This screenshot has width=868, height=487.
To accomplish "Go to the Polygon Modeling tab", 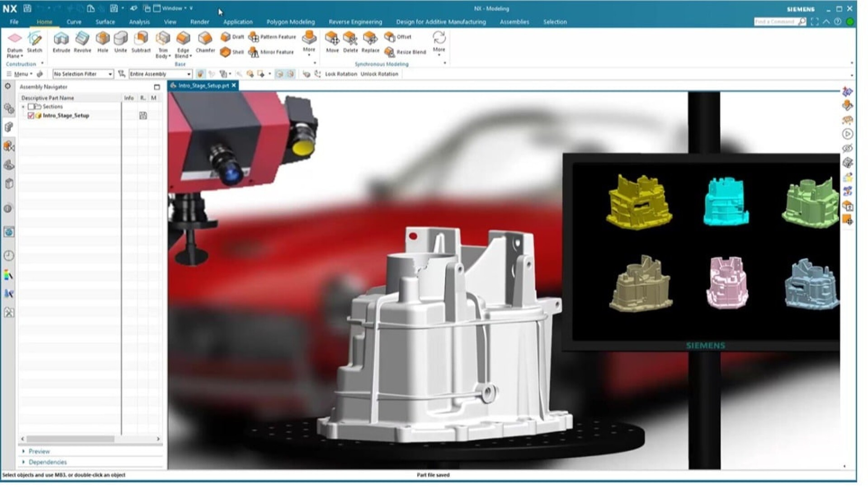I will 290,22.
